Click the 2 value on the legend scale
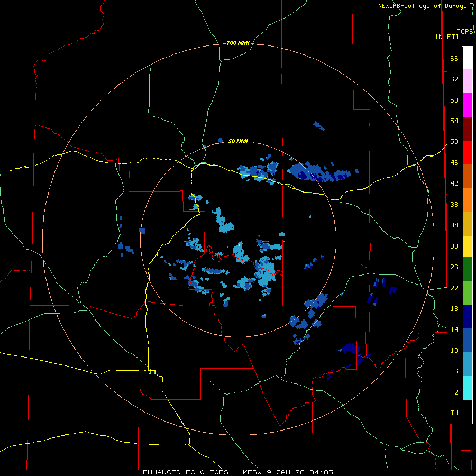 click(456, 392)
